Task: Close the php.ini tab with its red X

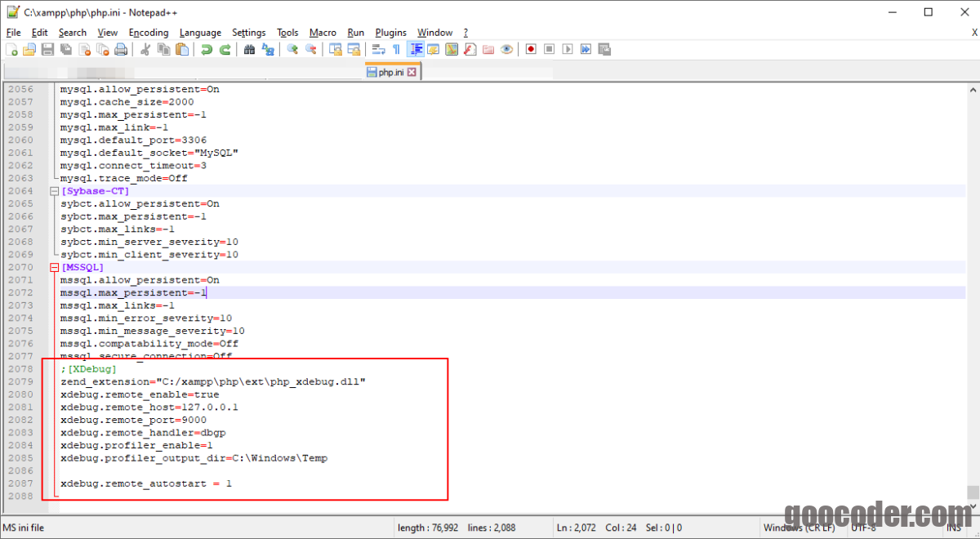Action: click(x=412, y=72)
